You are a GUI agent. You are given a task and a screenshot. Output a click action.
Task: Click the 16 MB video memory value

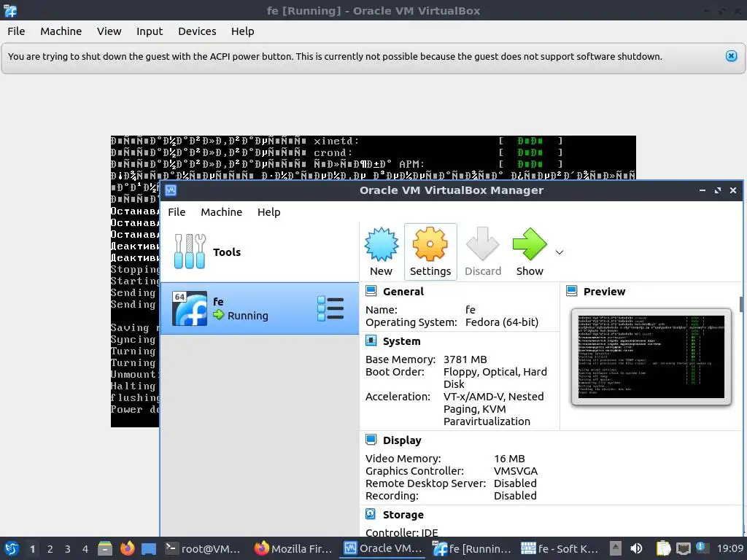tap(509, 459)
